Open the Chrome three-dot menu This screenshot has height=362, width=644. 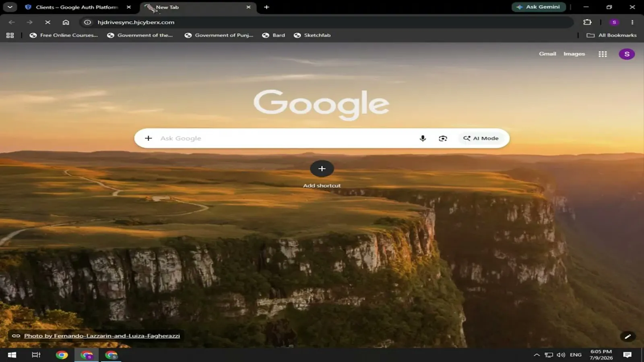coord(632,22)
